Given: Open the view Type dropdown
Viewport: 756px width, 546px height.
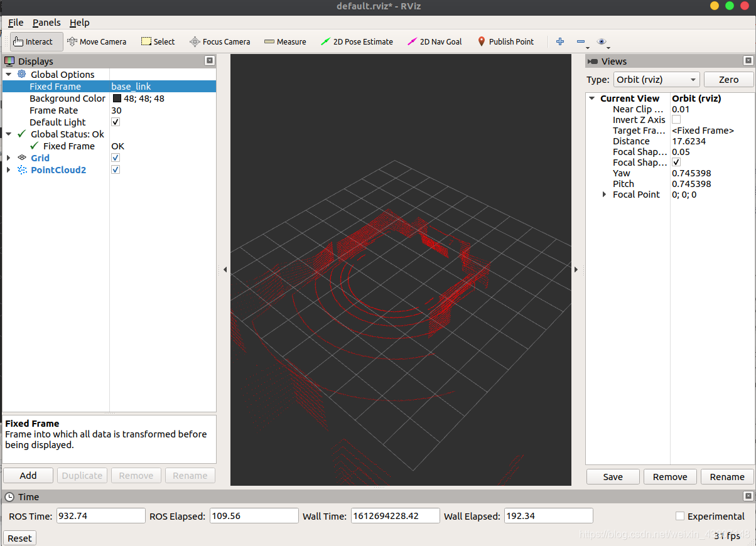Looking at the screenshot, I should click(x=656, y=80).
